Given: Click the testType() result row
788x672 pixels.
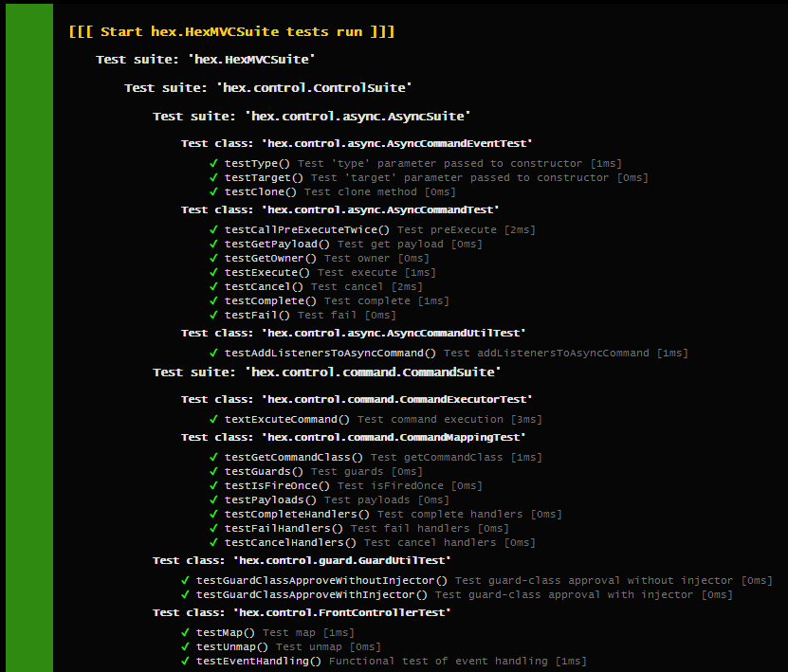Looking at the screenshot, I should click(x=415, y=164).
